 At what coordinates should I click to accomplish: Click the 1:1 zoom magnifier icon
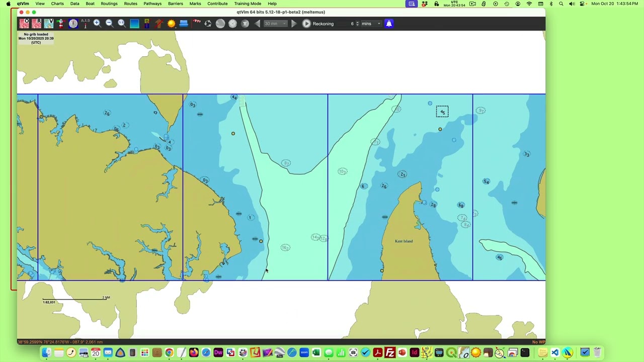121,23
